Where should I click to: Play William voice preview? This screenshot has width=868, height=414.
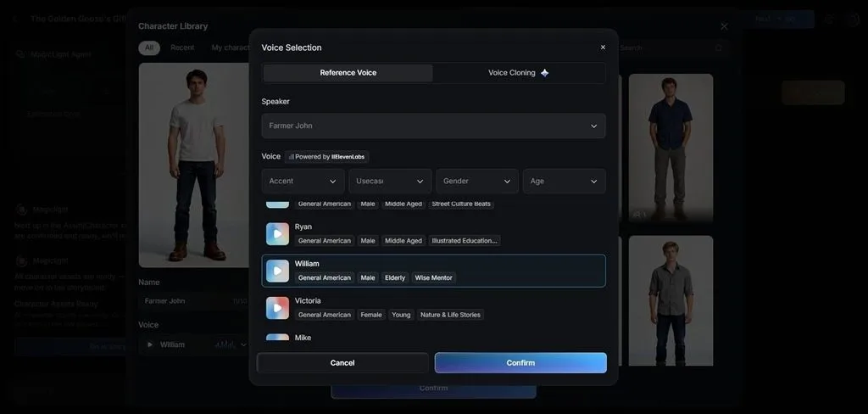tap(277, 271)
